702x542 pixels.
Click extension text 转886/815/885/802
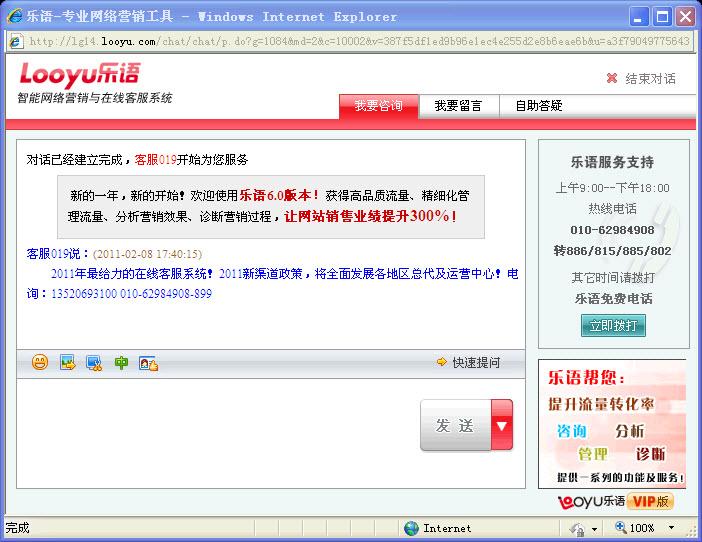612,251
